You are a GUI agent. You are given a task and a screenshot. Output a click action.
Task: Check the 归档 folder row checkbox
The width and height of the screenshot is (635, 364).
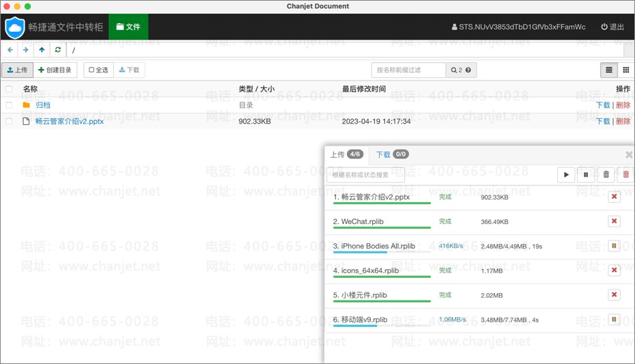point(9,105)
